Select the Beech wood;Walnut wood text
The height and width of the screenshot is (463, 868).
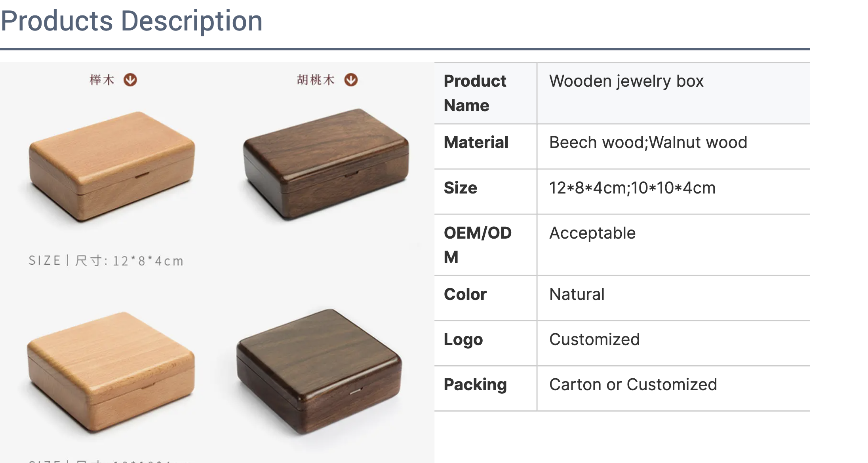point(648,142)
